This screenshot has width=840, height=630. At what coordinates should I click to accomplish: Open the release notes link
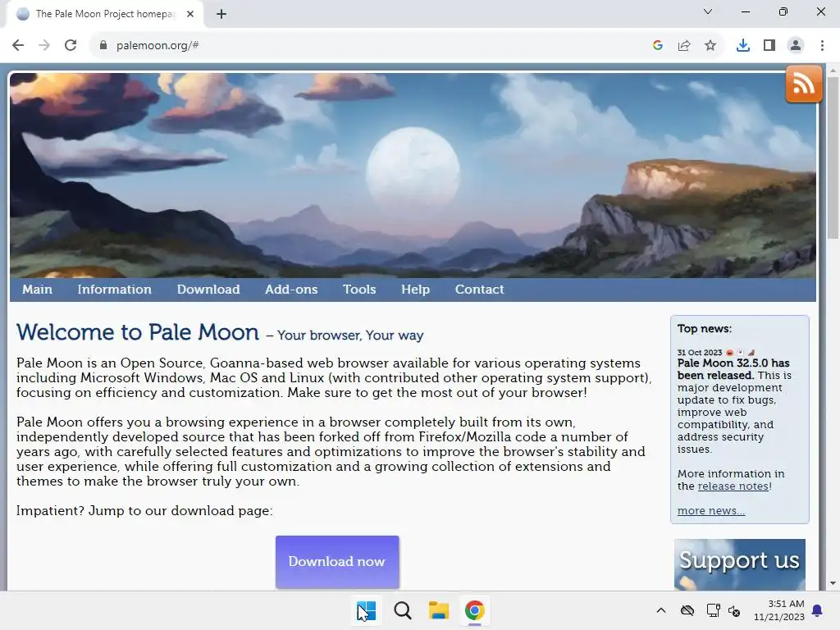click(x=733, y=486)
